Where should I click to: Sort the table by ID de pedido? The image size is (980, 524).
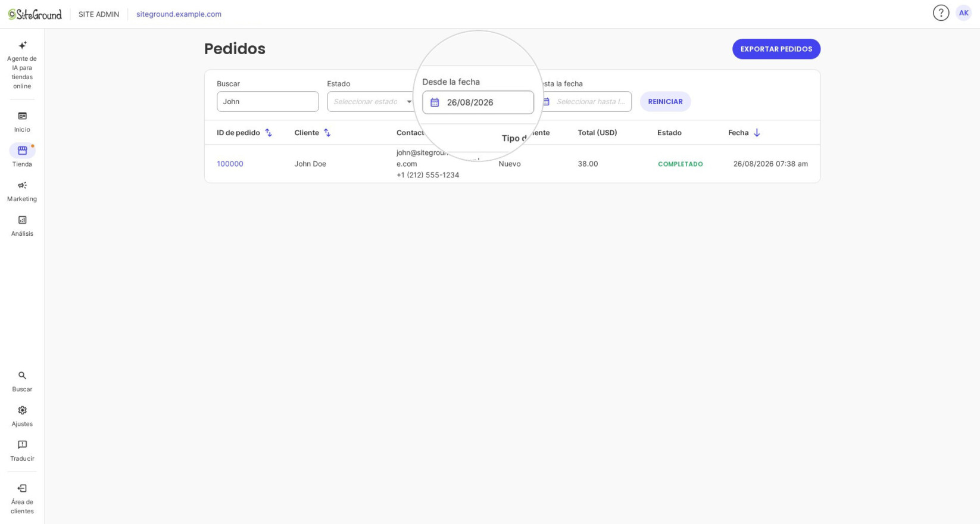tap(245, 133)
